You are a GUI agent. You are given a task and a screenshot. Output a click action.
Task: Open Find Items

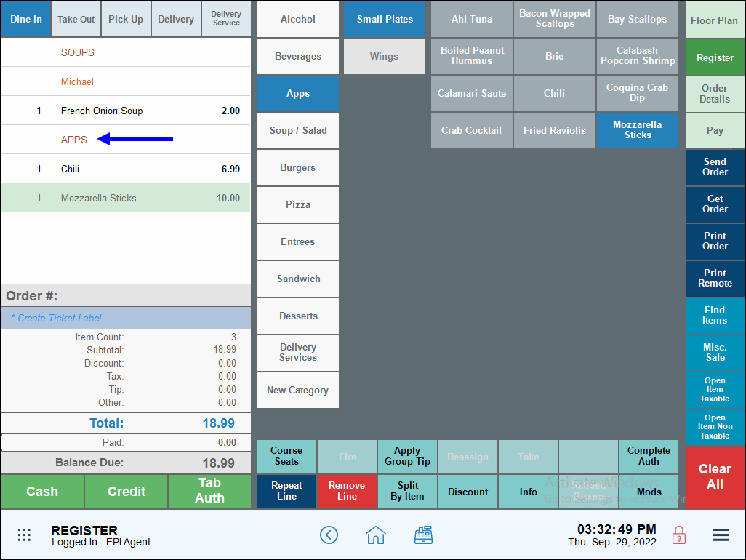(715, 316)
